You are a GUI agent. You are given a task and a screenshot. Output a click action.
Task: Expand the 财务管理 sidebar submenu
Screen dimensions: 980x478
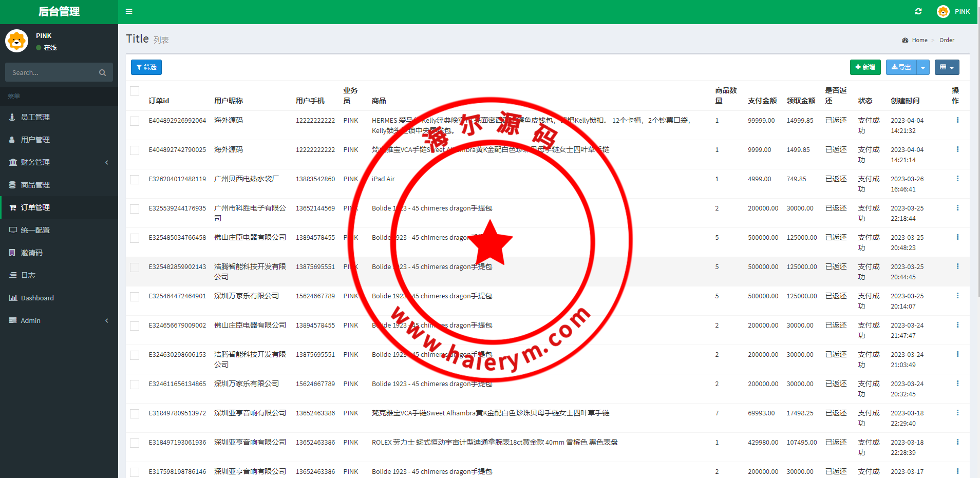tap(59, 162)
